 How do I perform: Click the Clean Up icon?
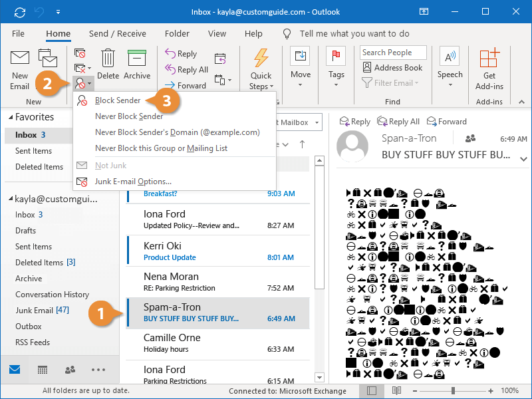(x=80, y=68)
